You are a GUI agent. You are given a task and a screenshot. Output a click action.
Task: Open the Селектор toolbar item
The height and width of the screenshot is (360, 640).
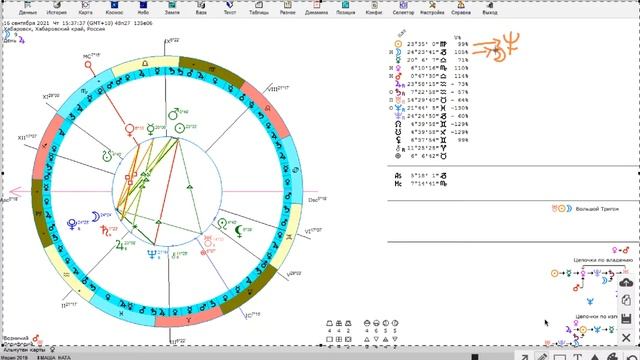tap(403, 8)
